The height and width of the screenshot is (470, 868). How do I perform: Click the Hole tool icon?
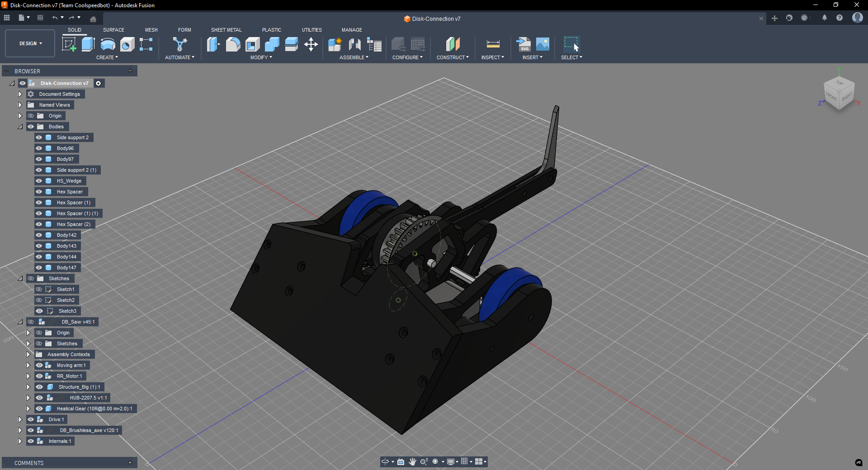coord(127,44)
